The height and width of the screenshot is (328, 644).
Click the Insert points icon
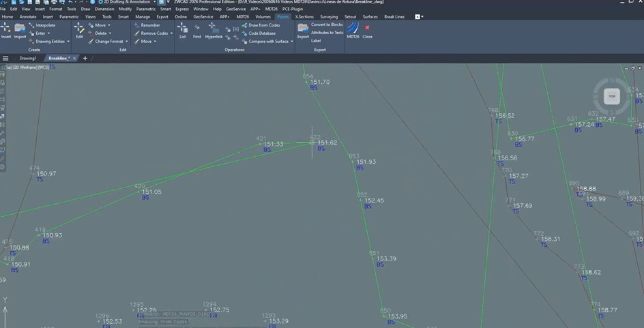point(5,28)
